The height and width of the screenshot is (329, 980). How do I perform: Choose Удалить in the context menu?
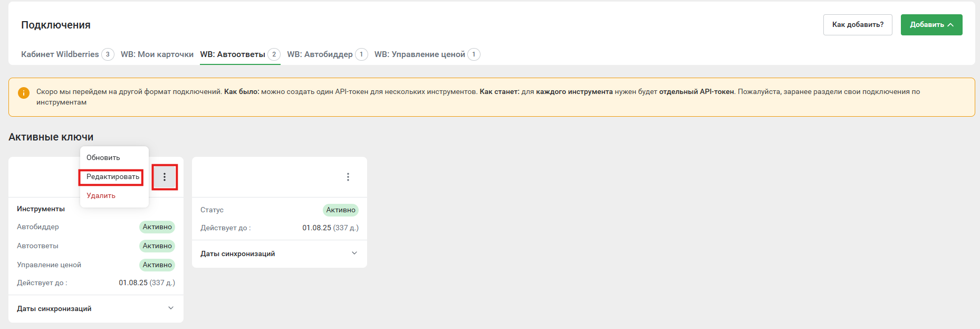(101, 195)
